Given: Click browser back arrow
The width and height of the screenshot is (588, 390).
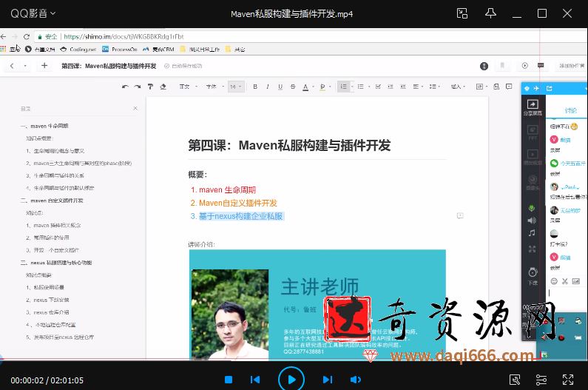Looking at the screenshot, I should pos(4,36).
